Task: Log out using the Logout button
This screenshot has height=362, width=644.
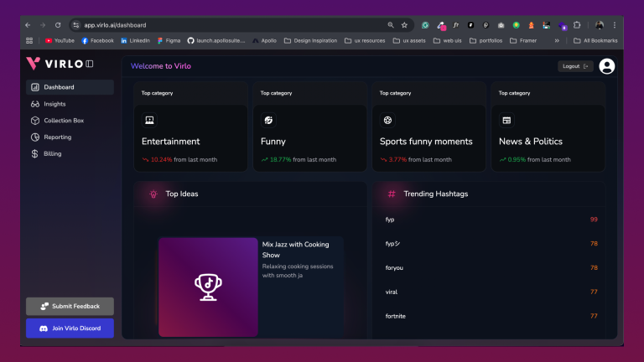Action: [575, 66]
